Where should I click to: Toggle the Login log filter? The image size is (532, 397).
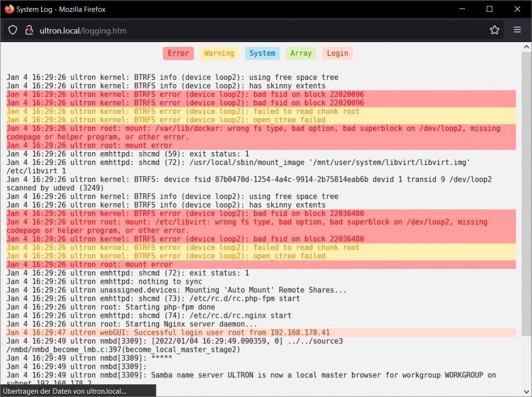pyautogui.click(x=338, y=53)
